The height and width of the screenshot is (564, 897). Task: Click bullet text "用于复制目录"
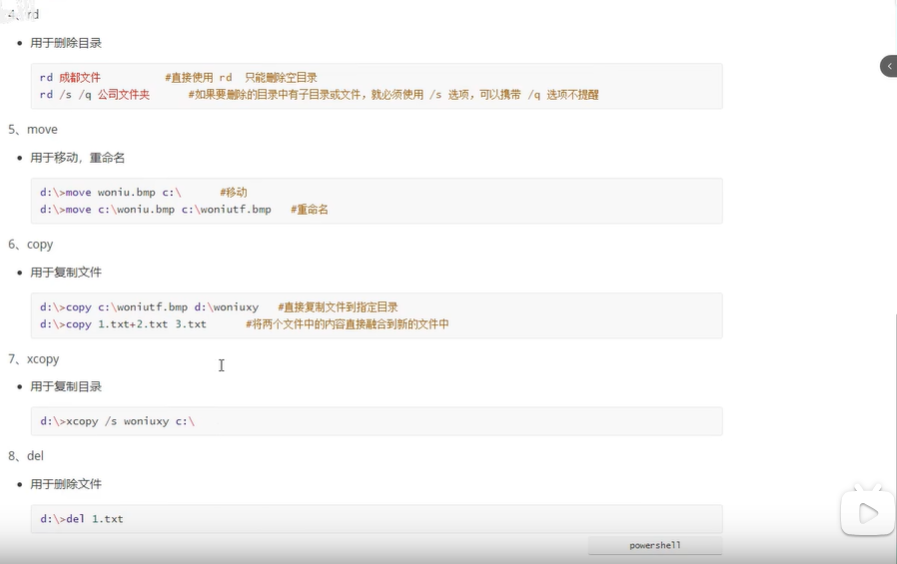pos(66,387)
